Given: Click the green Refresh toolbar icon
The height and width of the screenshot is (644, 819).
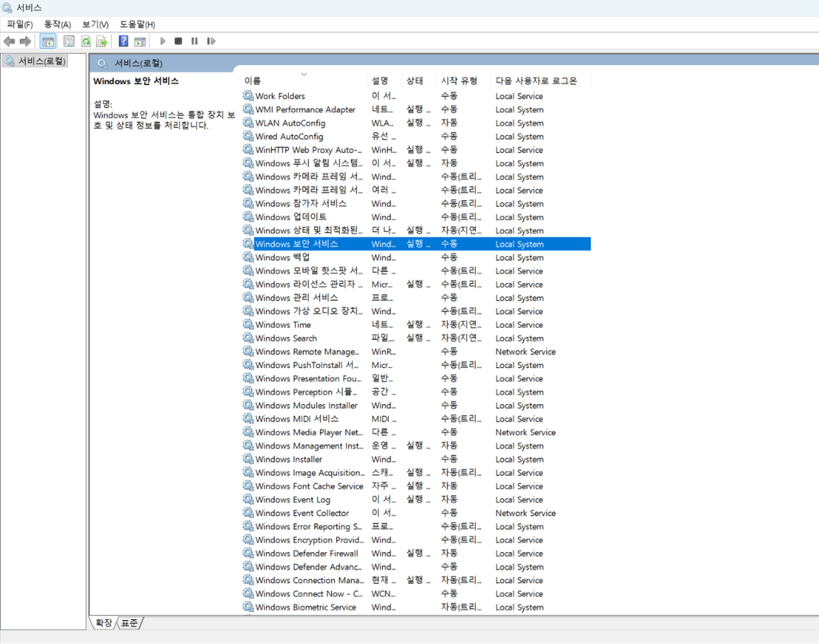Looking at the screenshot, I should point(86,42).
